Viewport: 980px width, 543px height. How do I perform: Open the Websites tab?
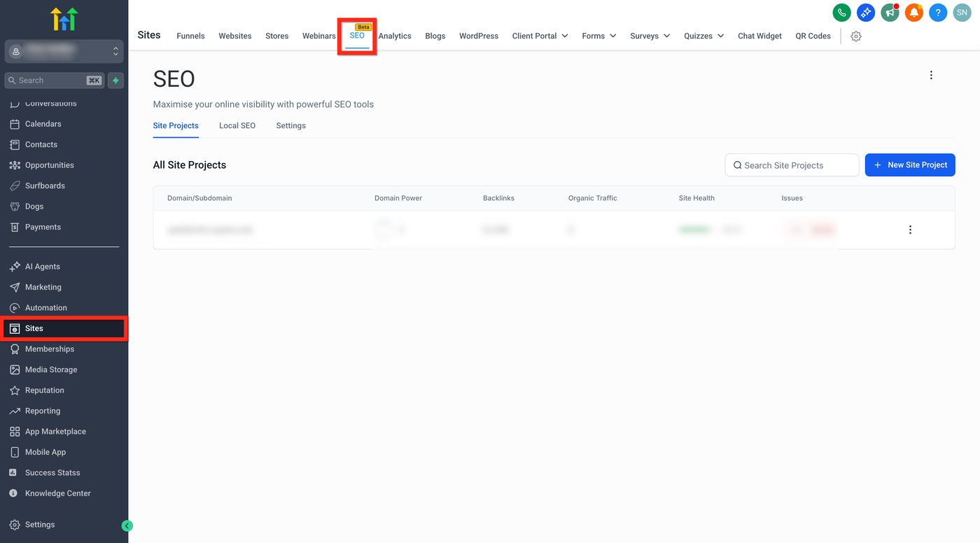[235, 36]
